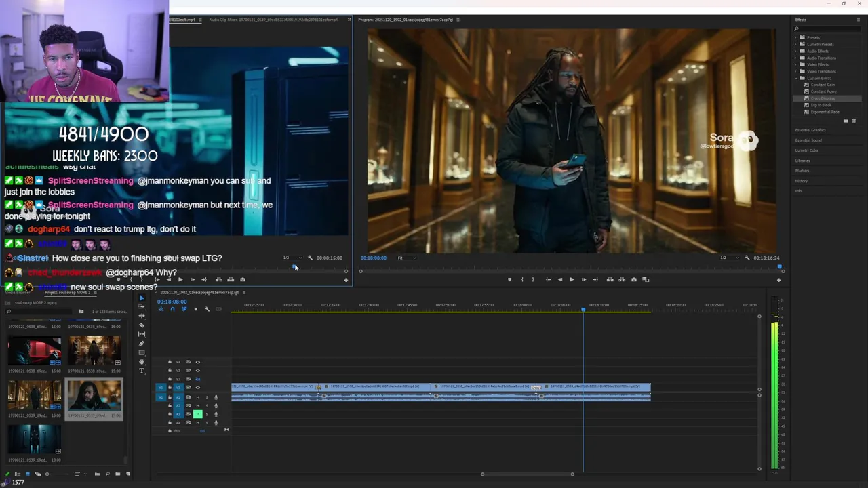This screenshot has height=488, width=868.
Task: Open the History panel
Action: point(802,181)
